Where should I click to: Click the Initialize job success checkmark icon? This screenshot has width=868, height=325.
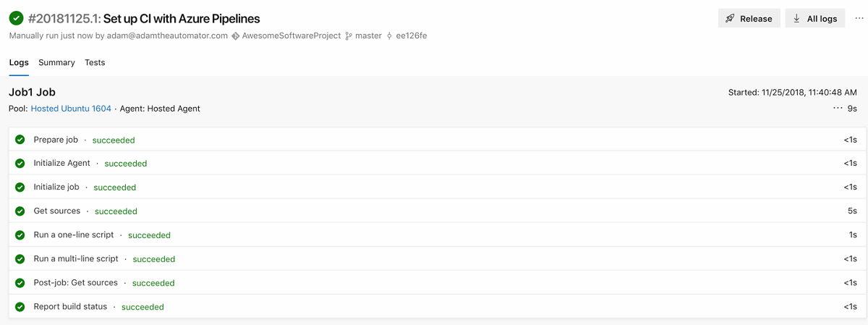point(20,187)
